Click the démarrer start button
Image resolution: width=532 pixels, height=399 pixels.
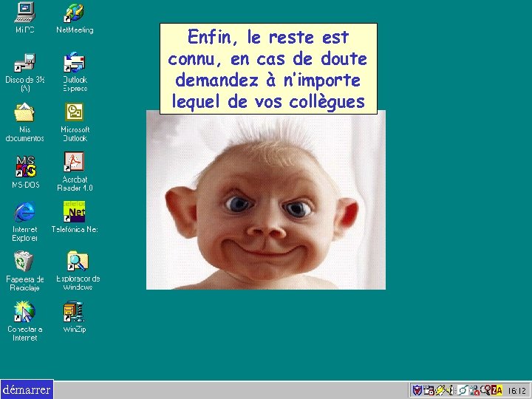click(27, 389)
